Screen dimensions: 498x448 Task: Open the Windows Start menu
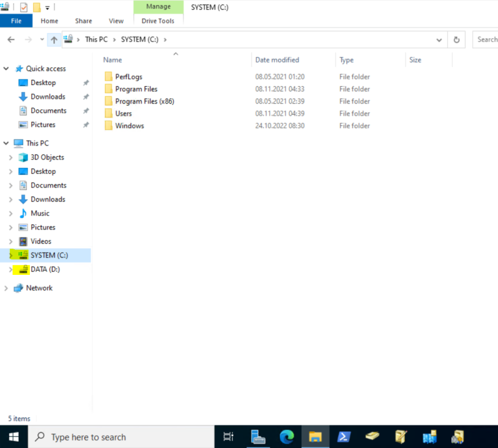point(14,437)
